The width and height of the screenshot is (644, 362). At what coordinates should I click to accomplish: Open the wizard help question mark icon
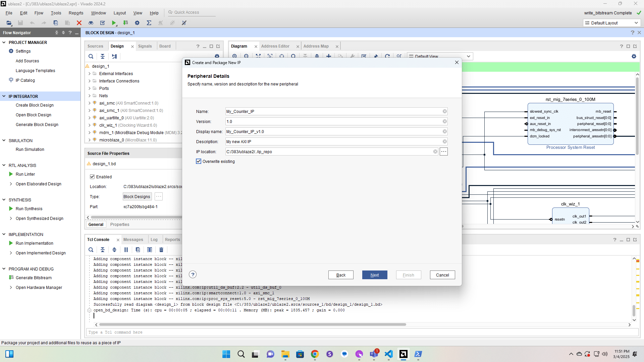(x=193, y=275)
